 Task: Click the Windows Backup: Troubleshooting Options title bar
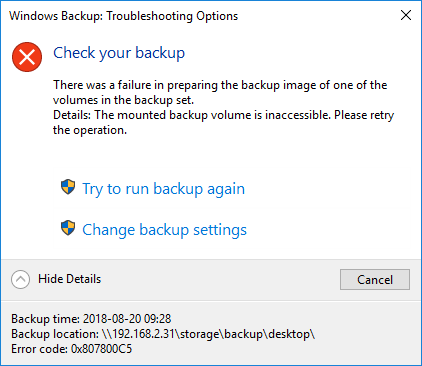pos(124,16)
